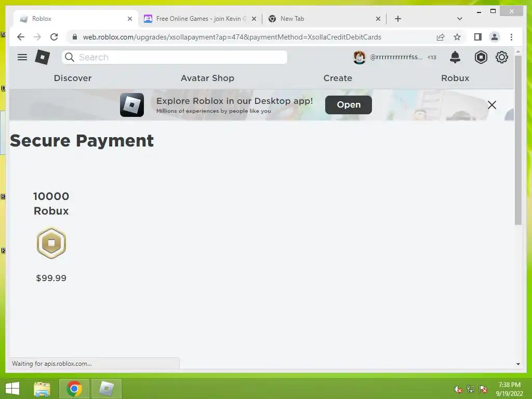This screenshot has height=399, width=532.
Task: Open profile @rrrrrrrrrrrrfss...
Action: [396, 57]
